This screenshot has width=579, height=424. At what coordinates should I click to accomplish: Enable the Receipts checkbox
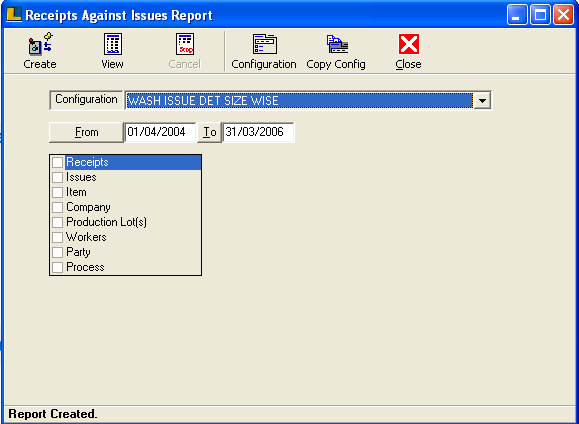coord(58,162)
